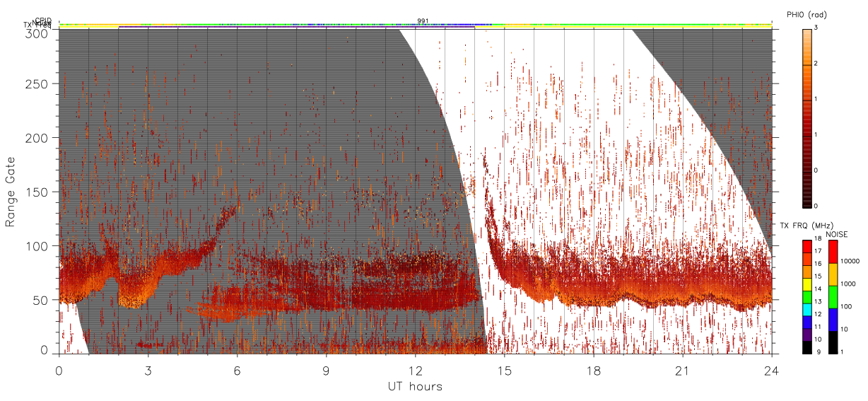Select the 'PHI0 (rad)' colorbar title
The width and height of the screenshot is (868, 401).
point(807,15)
